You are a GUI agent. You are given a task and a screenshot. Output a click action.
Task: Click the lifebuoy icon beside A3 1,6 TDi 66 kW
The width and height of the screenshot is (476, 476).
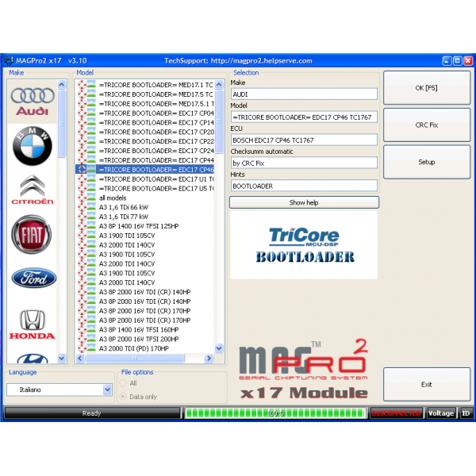[x=82, y=207]
